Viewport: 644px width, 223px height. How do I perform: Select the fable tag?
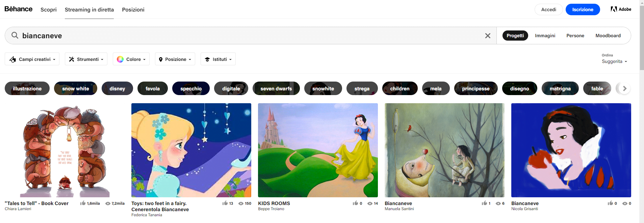tap(597, 88)
